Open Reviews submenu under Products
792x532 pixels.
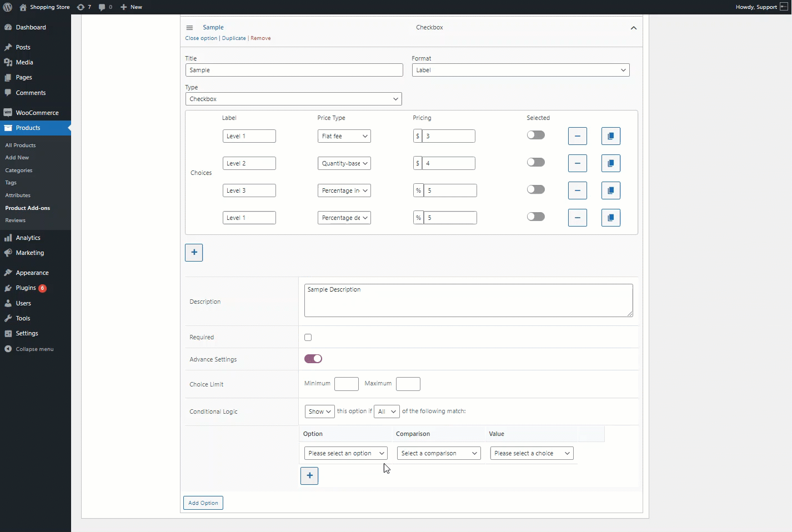(x=16, y=220)
